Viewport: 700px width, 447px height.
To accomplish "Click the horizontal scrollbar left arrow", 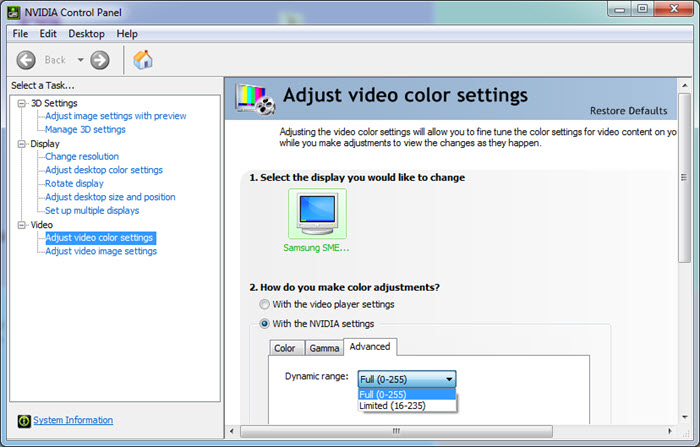I will click(x=231, y=431).
